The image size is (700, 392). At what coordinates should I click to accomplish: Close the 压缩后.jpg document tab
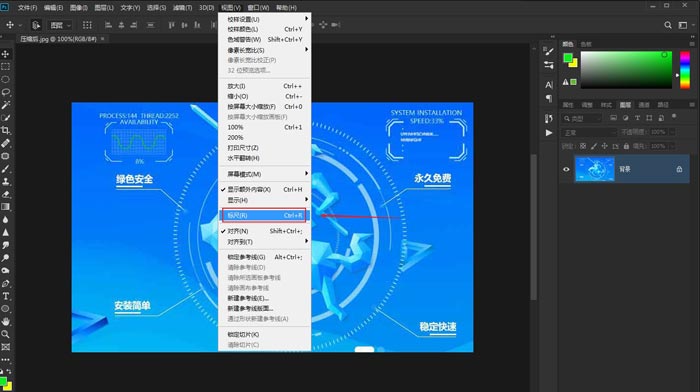[103, 39]
